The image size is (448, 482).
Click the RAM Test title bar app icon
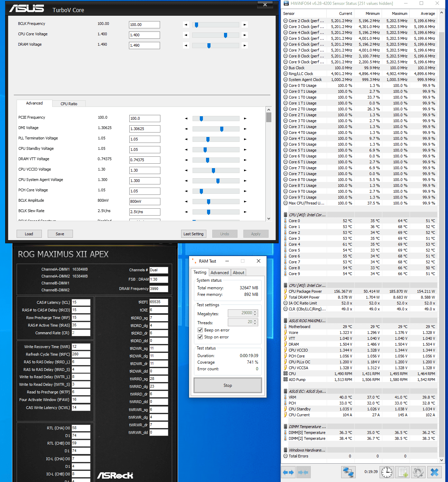coord(194,261)
